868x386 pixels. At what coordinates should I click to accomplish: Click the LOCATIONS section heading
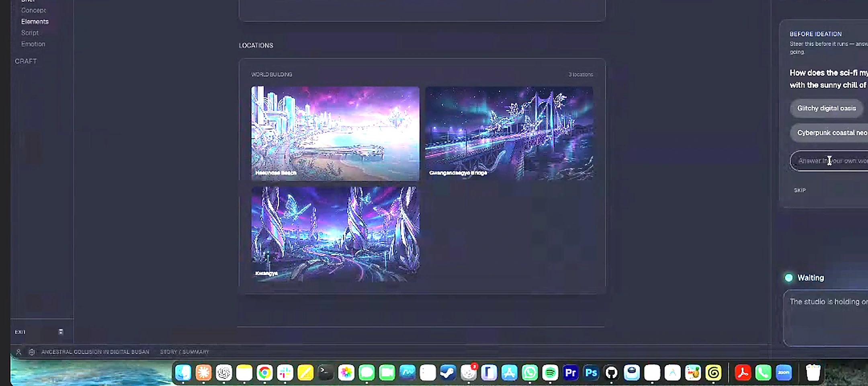click(x=256, y=45)
